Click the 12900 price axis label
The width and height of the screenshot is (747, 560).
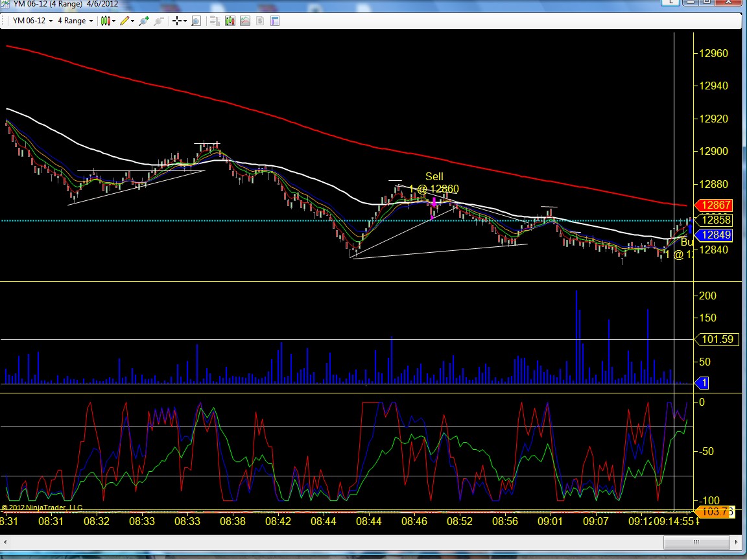pyautogui.click(x=713, y=152)
